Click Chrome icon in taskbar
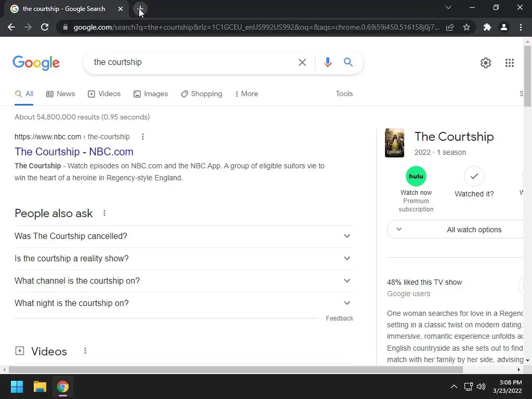 (x=62, y=387)
